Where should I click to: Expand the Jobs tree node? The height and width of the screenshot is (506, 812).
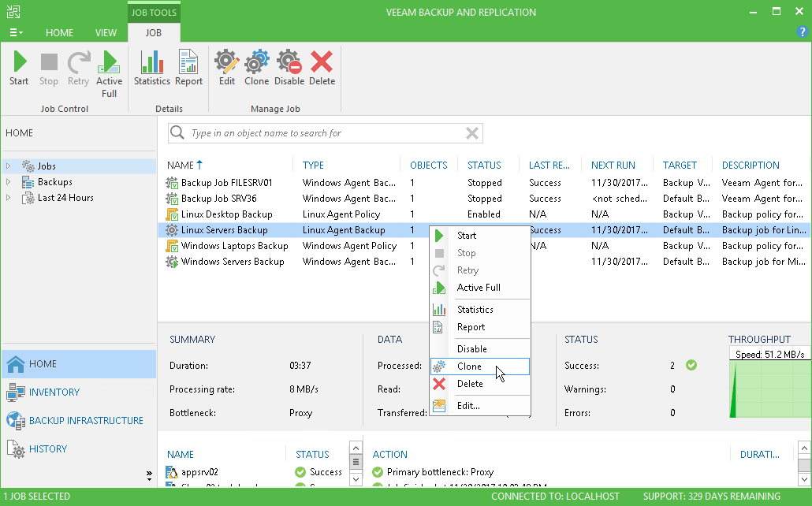click(x=9, y=166)
